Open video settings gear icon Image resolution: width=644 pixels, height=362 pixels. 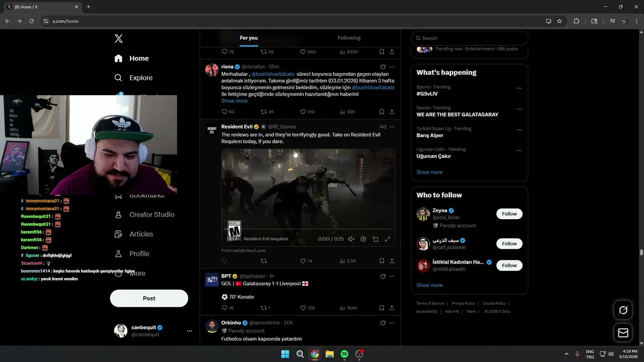[363, 239]
